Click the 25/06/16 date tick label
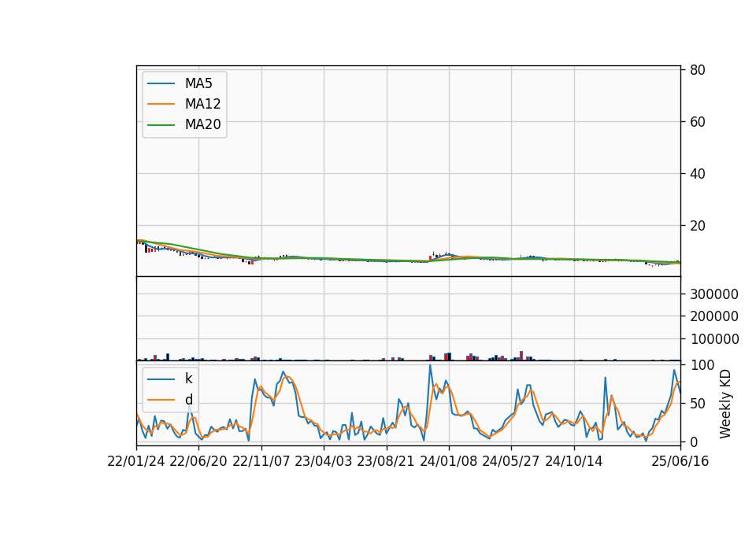Image resolution: width=756 pixels, height=543 pixels. tap(680, 461)
